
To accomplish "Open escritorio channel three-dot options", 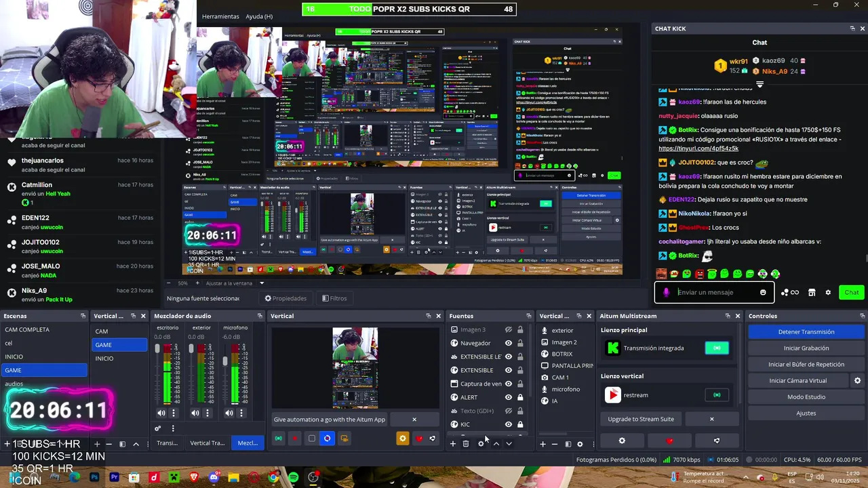I will [x=174, y=413].
